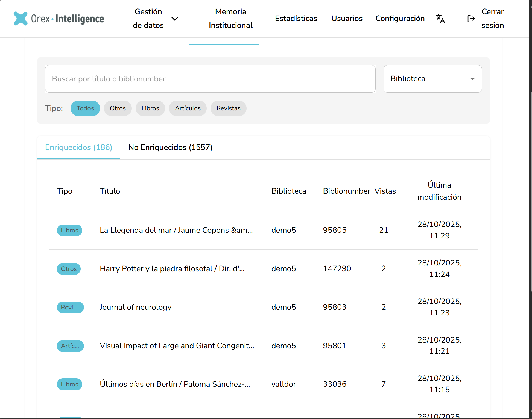Focus the title or biblionumber search field

[210, 79]
